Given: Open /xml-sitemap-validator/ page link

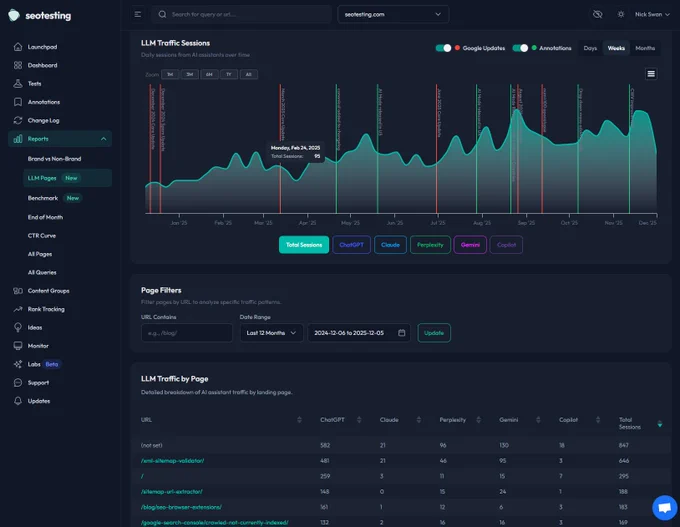Looking at the screenshot, I should click(x=172, y=461).
